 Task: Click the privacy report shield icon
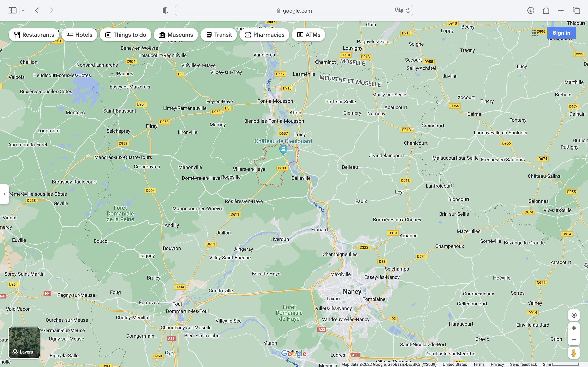click(165, 10)
